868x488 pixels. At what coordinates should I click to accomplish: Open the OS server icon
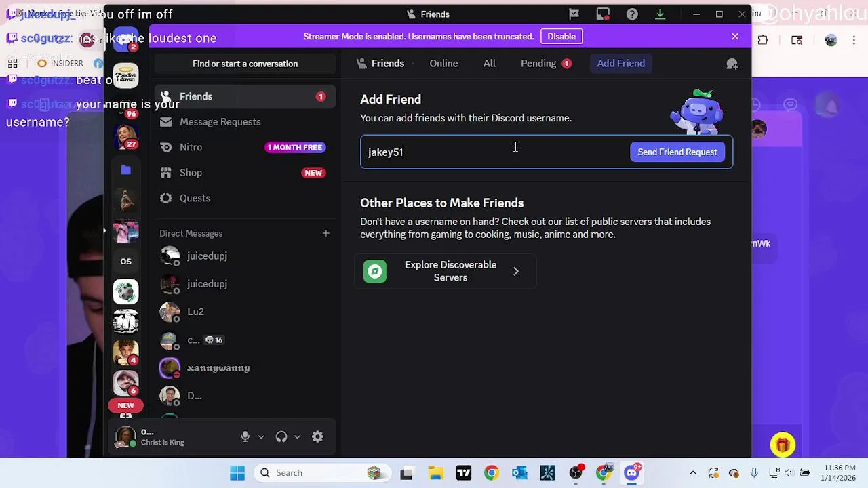point(125,261)
